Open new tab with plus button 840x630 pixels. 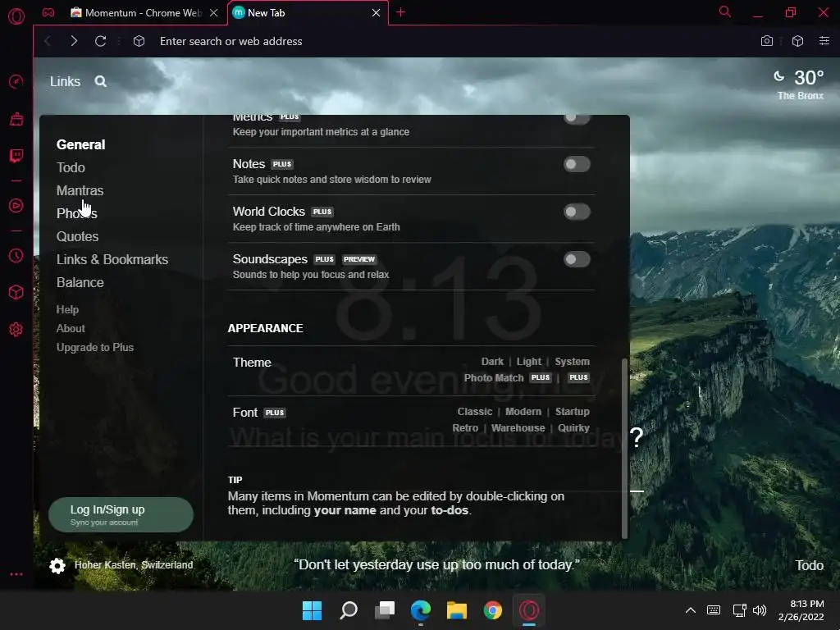tap(400, 12)
